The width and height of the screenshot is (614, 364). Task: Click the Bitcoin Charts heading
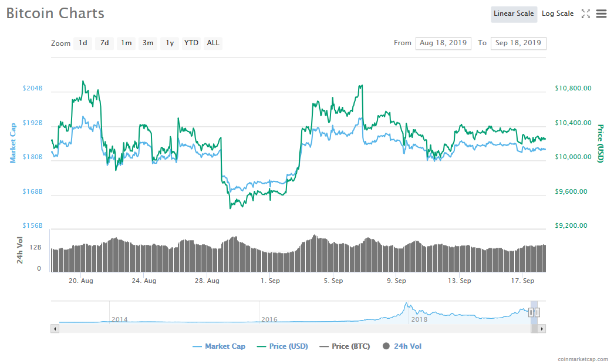55,14
